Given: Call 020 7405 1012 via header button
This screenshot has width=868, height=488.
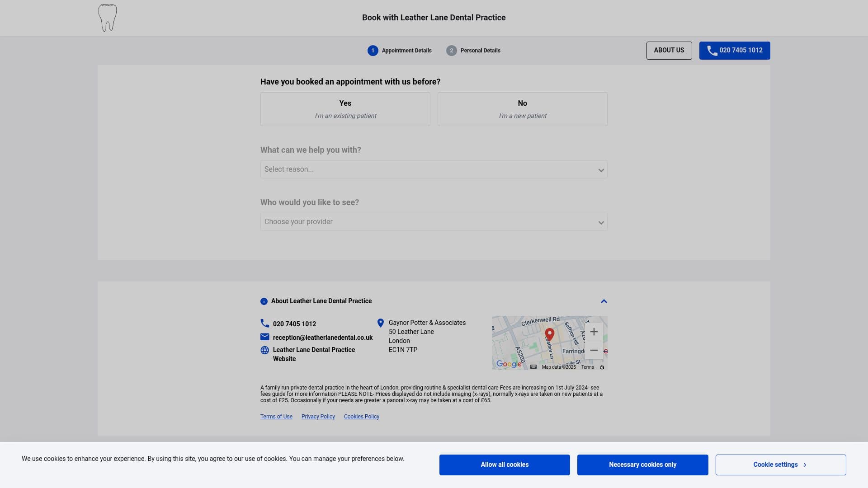Looking at the screenshot, I should (x=735, y=51).
